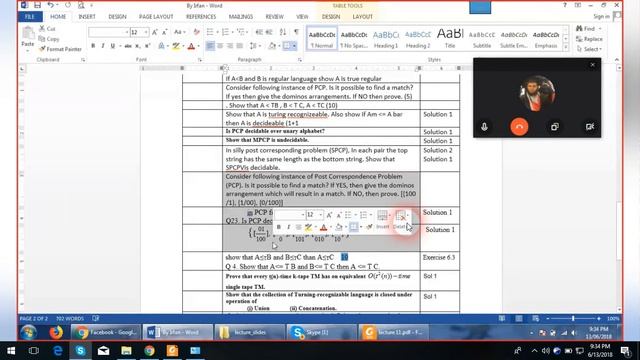Click the Copy button in Clipboard
This screenshot has width=640, height=360.
coord(49,39)
